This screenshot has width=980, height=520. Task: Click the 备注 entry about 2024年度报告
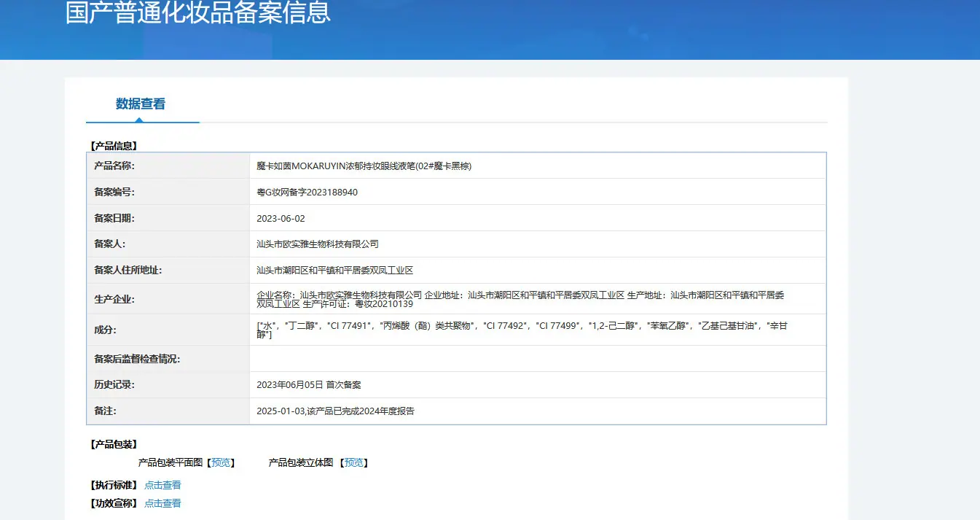click(x=336, y=411)
